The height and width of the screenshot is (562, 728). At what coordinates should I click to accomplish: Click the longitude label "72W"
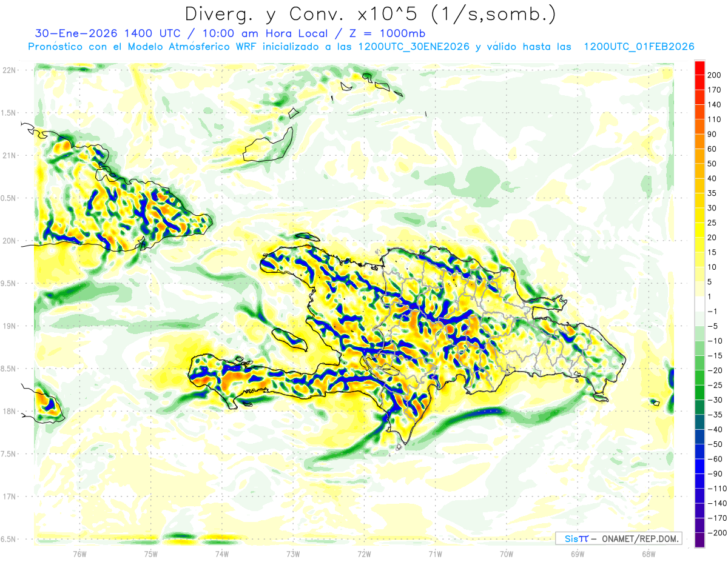(x=364, y=554)
